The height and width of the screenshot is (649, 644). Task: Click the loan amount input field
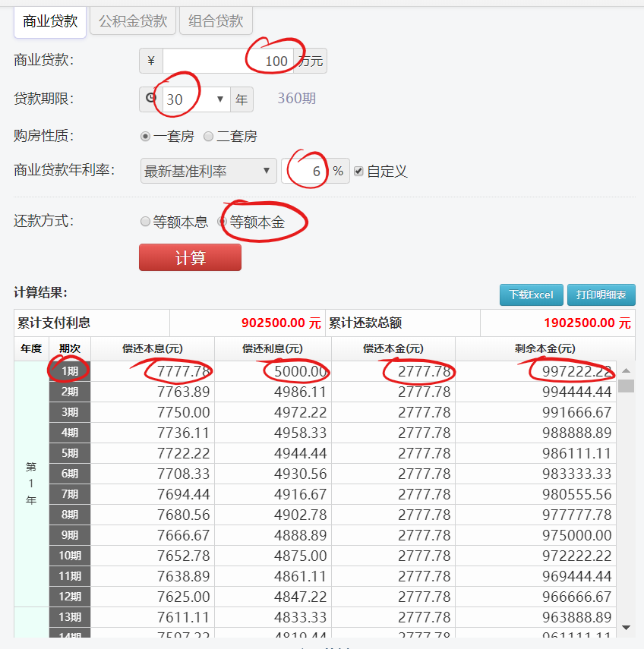[x=228, y=61]
